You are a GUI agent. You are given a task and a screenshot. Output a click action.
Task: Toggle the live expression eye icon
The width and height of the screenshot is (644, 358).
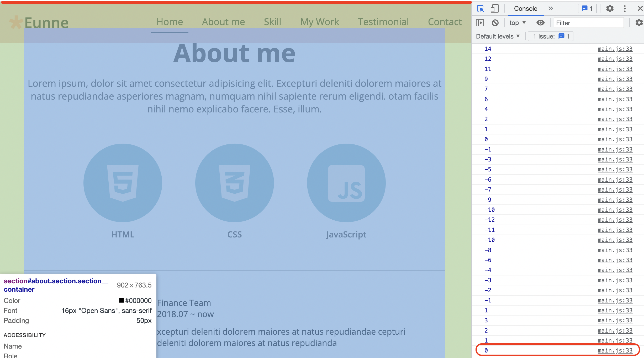tap(540, 23)
